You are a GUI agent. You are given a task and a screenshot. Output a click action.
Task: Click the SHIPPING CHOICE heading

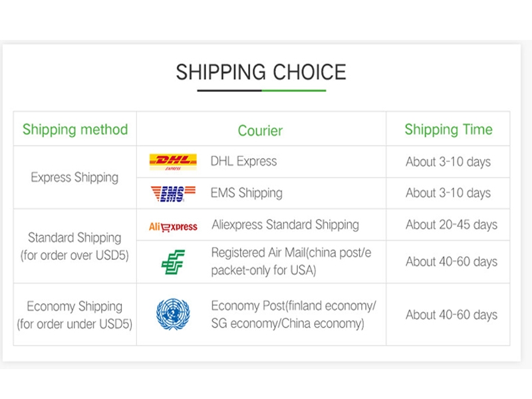click(261, 72)
